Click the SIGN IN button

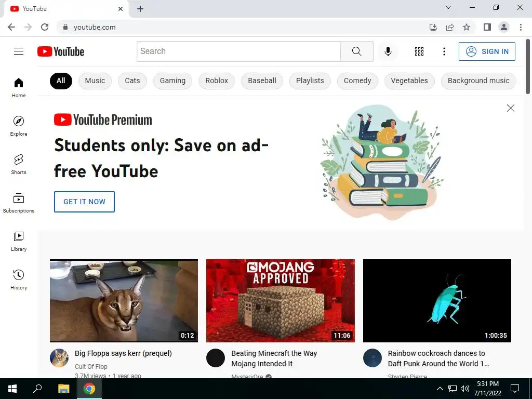[x=487, y=51]
